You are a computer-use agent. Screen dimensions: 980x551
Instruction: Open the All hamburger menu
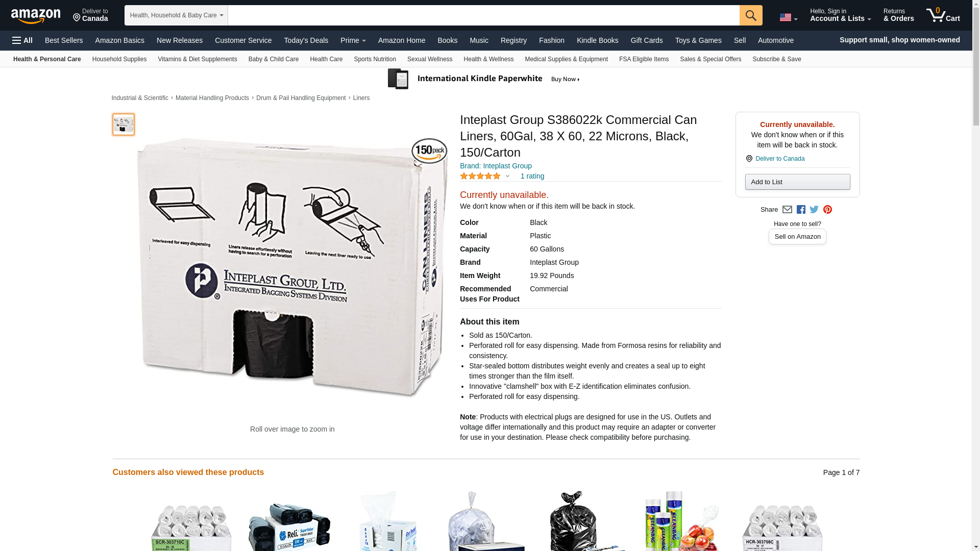[22, 40]
